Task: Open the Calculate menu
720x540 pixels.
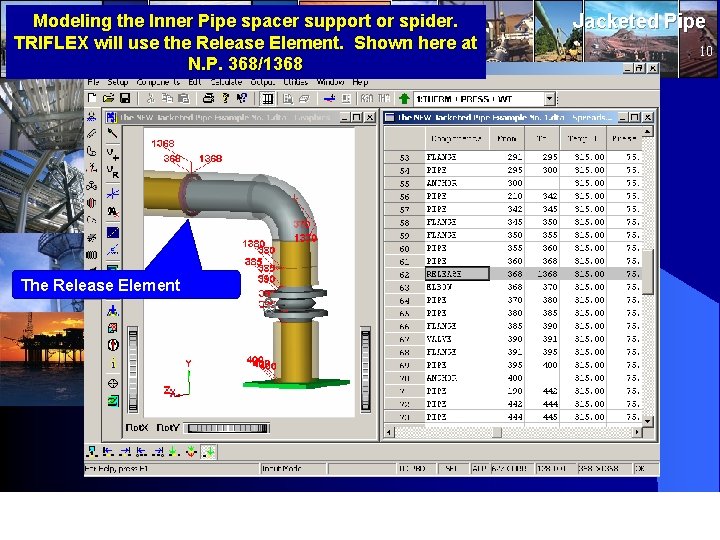Action: click(226, 82)
